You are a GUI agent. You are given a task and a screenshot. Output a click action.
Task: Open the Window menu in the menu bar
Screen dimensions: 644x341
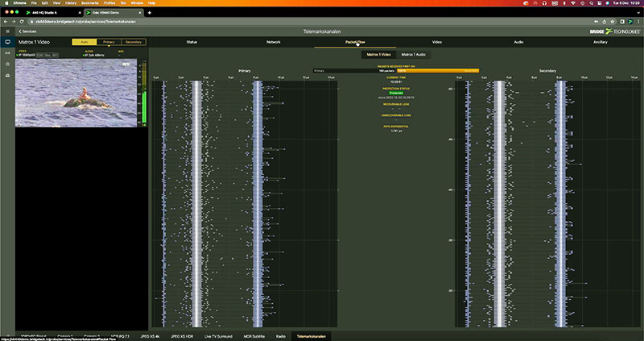point(137,3)
